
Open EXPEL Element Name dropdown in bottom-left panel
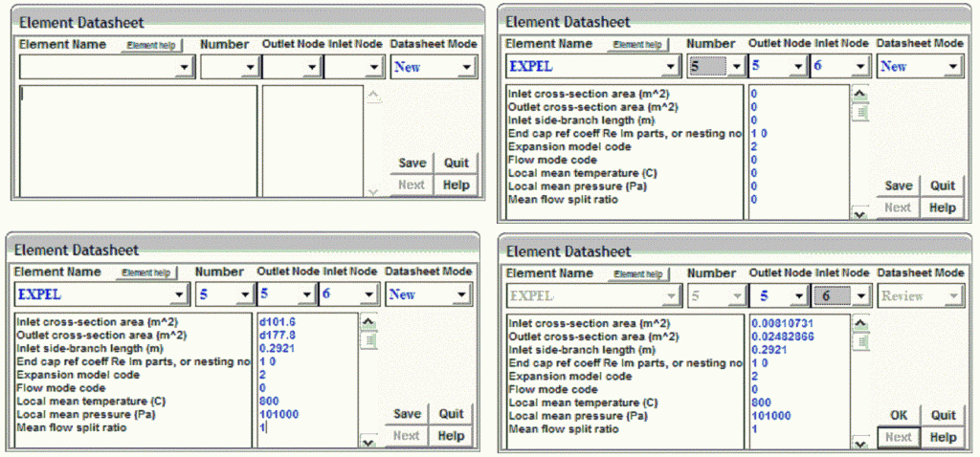(x=179, y=294)
